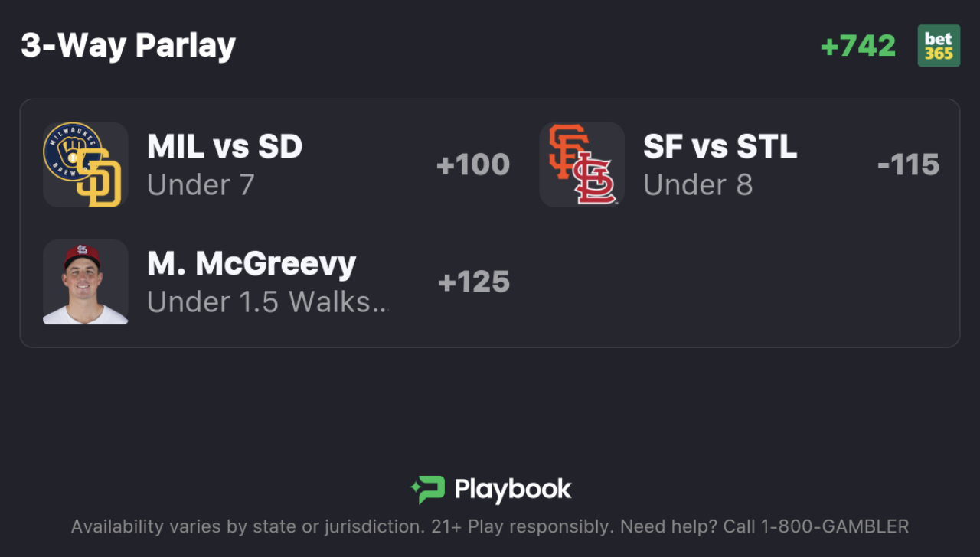Select the +100 odds value
Viewport: 980px width, 557px height.
[x=472, y=164]
